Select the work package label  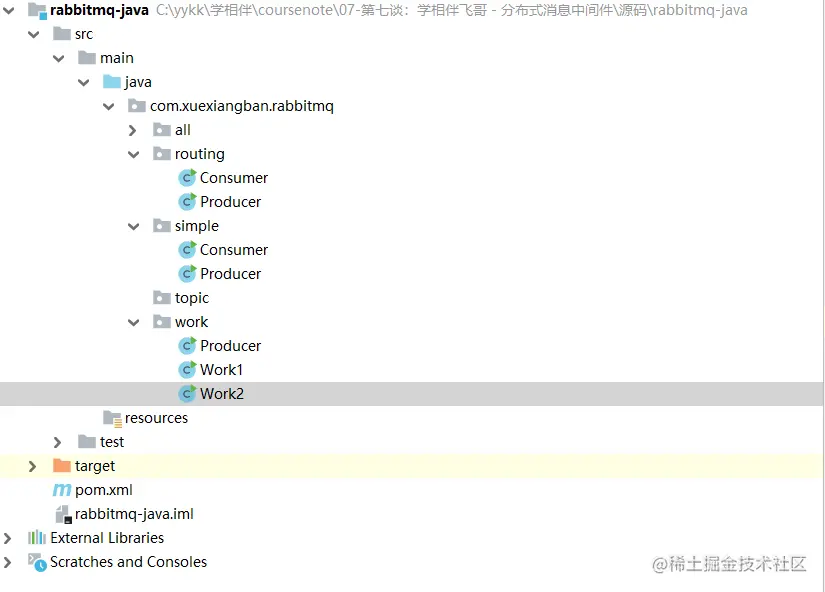click(192, 322)
